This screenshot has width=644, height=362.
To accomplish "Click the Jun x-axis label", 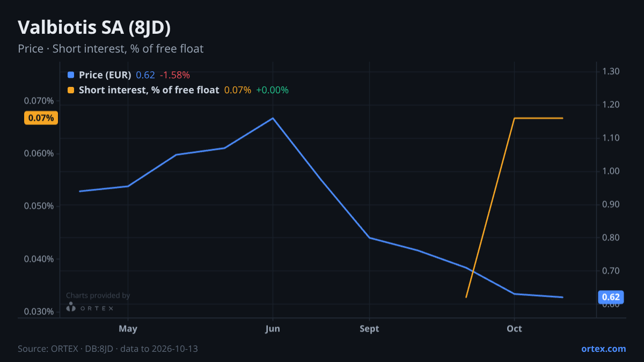I will pos(273,329).
